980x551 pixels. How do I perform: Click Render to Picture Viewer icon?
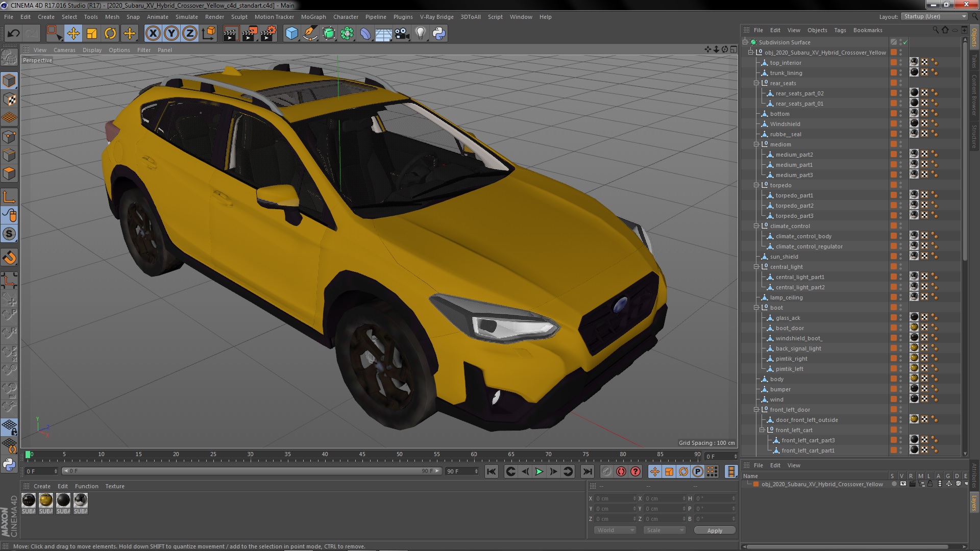(249, 34)
